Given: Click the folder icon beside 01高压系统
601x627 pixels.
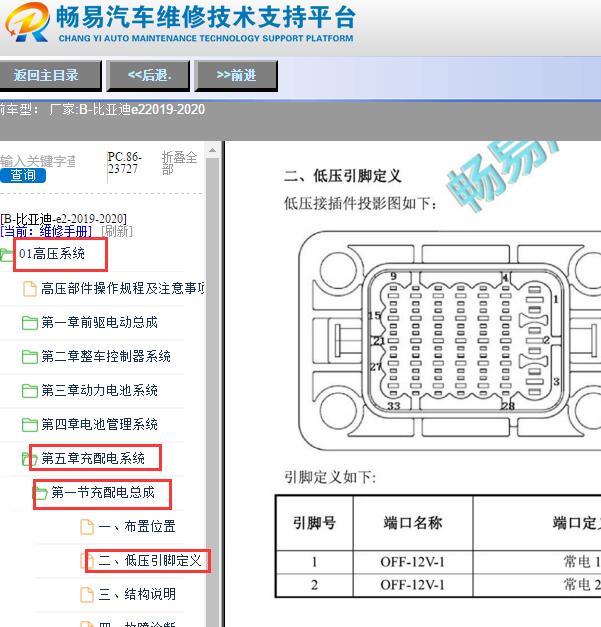Looking at the screenshot, I should click(6, 255).
